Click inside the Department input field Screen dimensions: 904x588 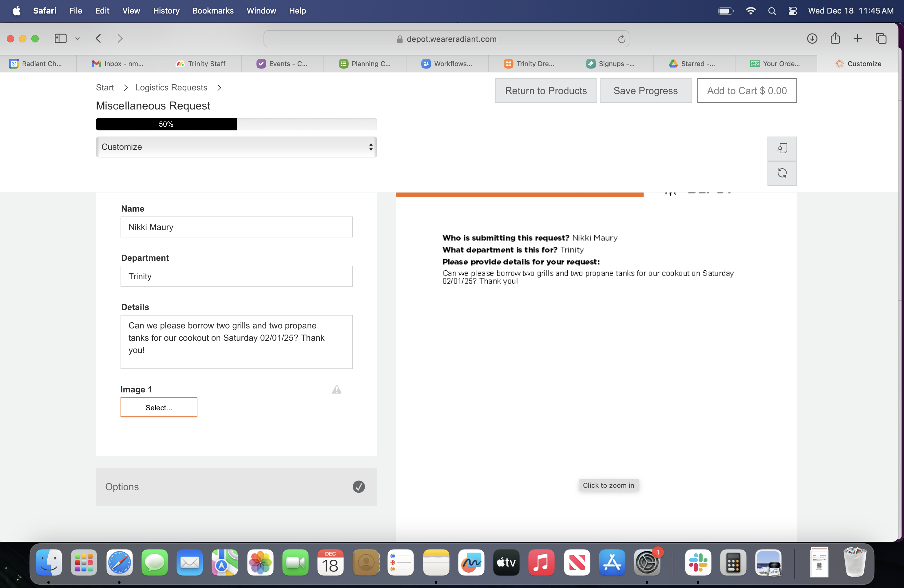tap(236, 276)
